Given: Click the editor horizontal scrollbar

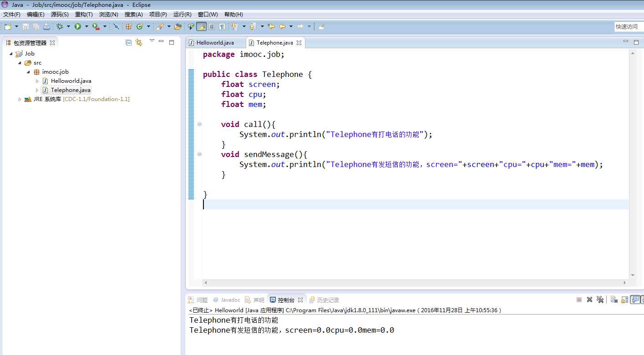Looking at the screenshot, I should (x=416, y=283).
